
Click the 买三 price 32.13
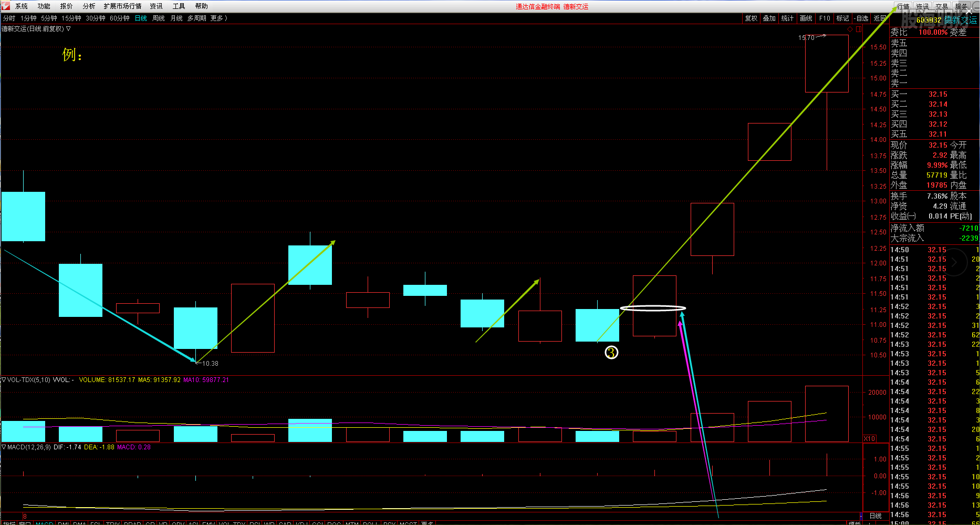point(938,115)
